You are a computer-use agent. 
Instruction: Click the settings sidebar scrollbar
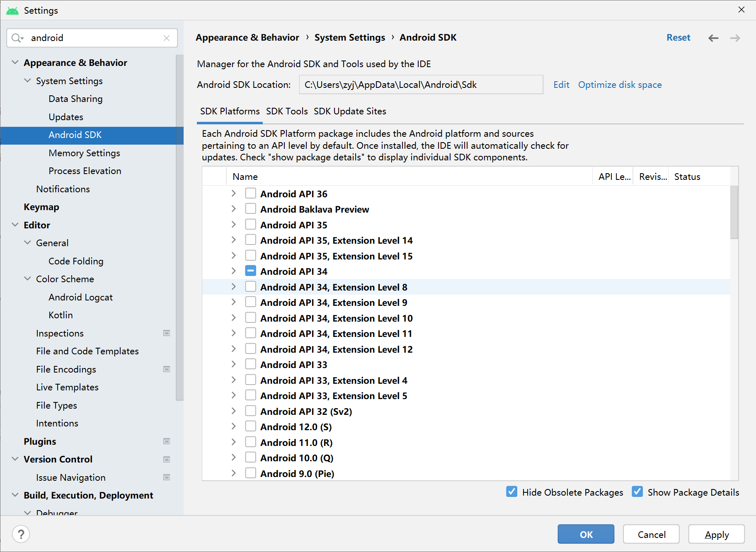pyautogui.click(x=179, y=227)
